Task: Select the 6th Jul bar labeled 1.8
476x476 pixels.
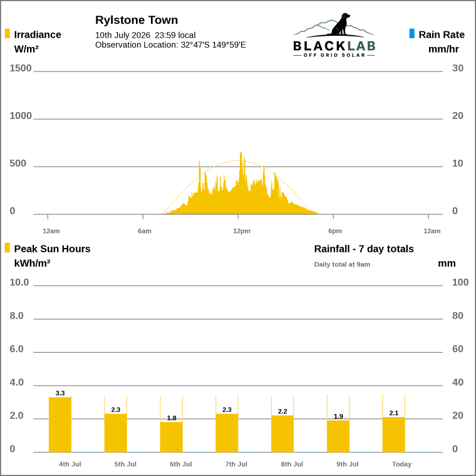Action: 172,437
